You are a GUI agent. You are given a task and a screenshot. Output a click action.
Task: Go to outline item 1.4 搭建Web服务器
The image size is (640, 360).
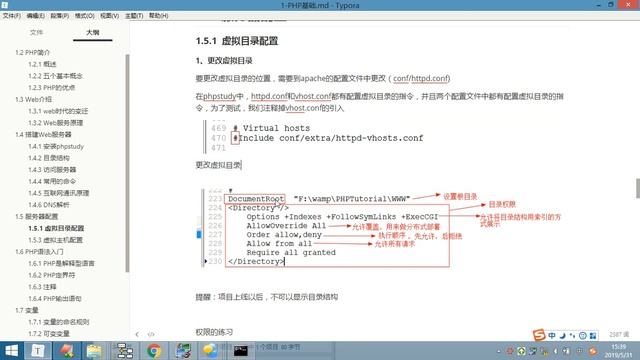[43, 134]
